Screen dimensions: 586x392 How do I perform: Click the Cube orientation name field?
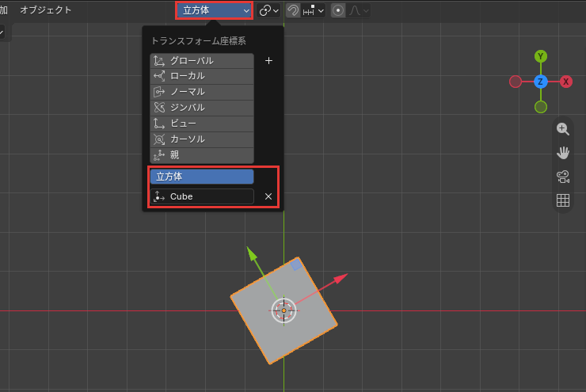pos(202,196)
